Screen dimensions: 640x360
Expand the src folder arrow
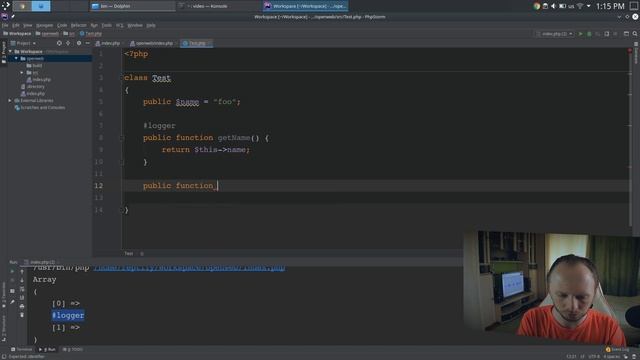22,73
